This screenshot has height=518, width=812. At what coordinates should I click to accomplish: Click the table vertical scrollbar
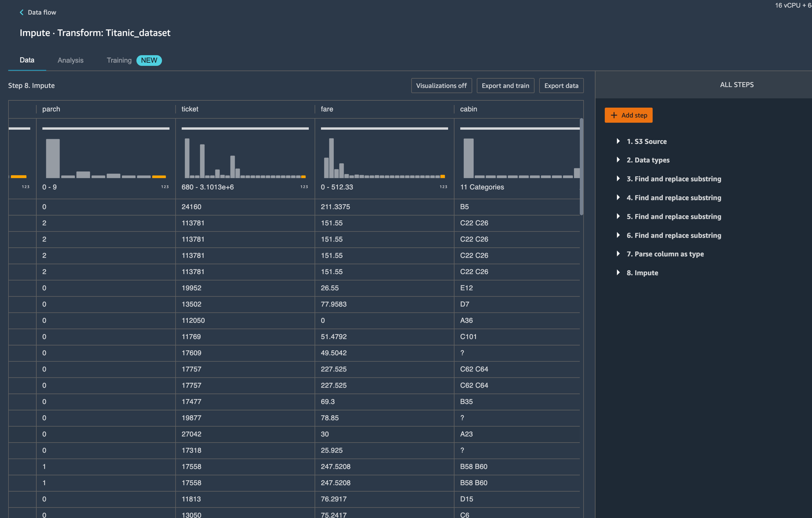click(581, 166)
